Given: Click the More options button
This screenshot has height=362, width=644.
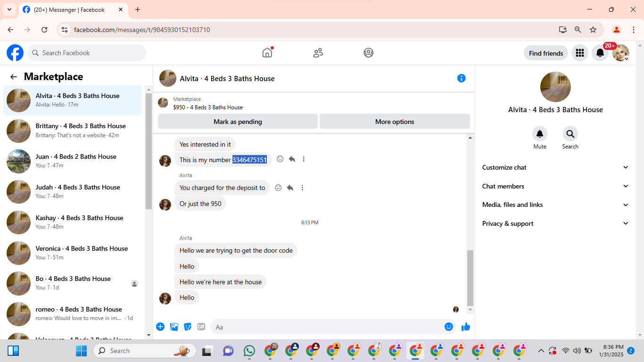Looking at the screenshot, I should 395,122.
